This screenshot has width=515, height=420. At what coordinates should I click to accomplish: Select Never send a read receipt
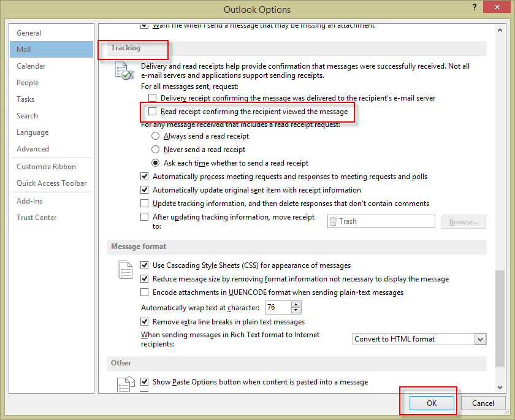click(x=155, y=150)
